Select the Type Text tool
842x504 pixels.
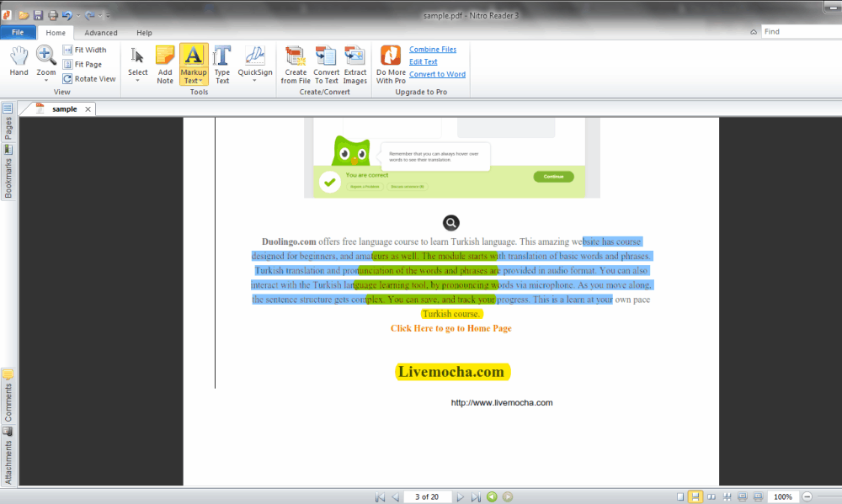(x=221, y=65)
